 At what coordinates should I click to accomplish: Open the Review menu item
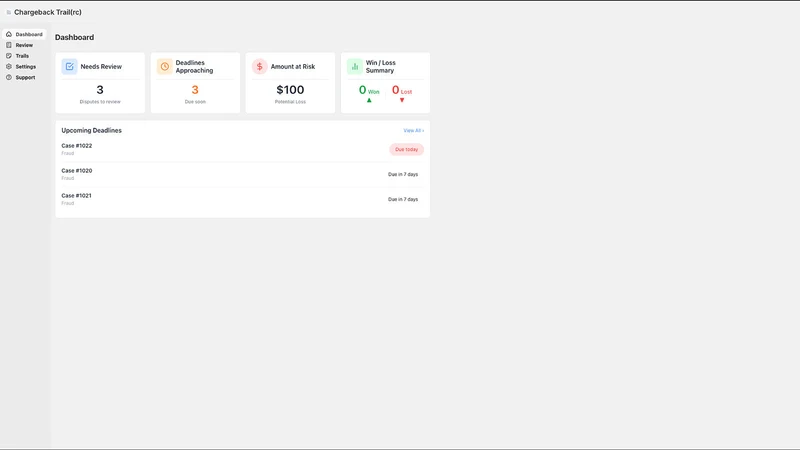point(24,45)
